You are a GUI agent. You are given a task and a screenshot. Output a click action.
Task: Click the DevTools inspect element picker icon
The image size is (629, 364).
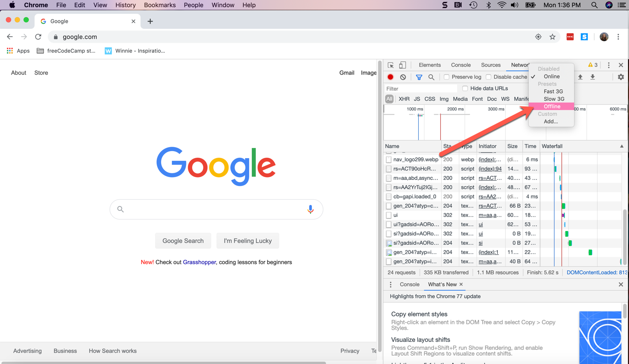coord(390,65)
